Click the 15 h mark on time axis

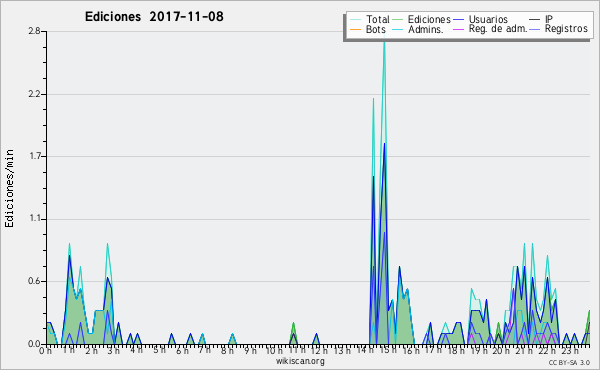pyautogui.click(x=385, y=350)
